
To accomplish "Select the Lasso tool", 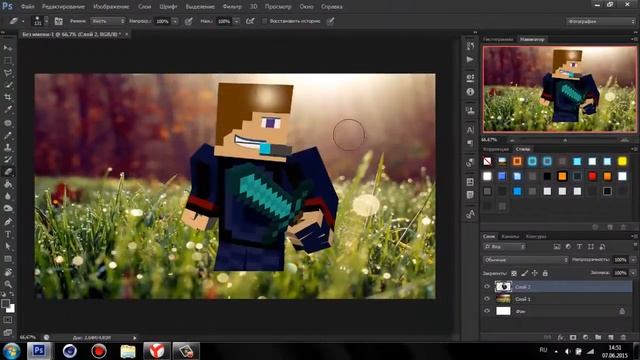I will pyautogui.click(x=8, y=73).
